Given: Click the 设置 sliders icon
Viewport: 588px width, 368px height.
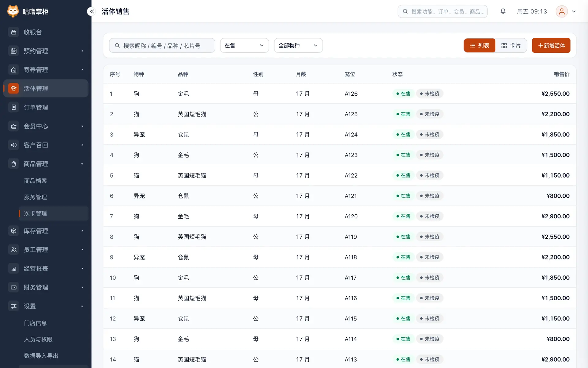Looking at the screenshot, I should [13, 306].
